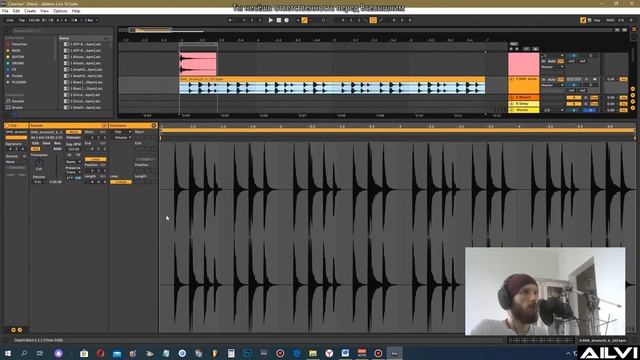Adjust the Transpose knob

[x=39, y=162]
